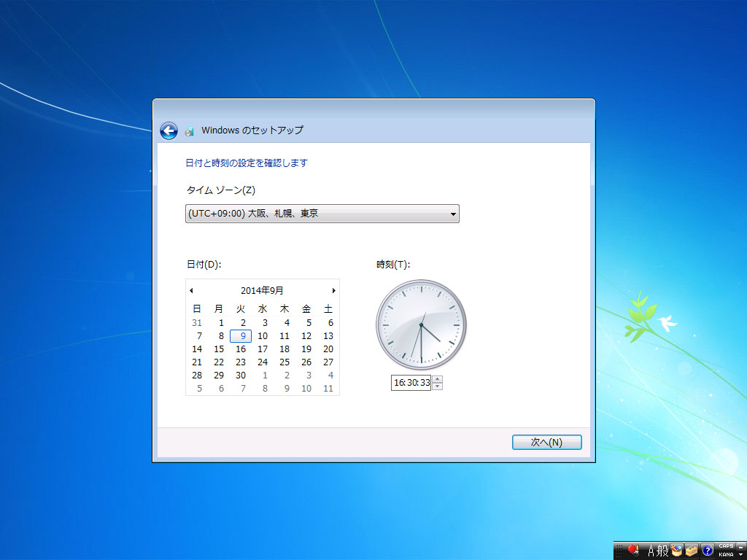Viewport: 747px width, 560px height.
Task: Open the time zone dropdown (UTC+09:00)
Action: pos(322,214)
